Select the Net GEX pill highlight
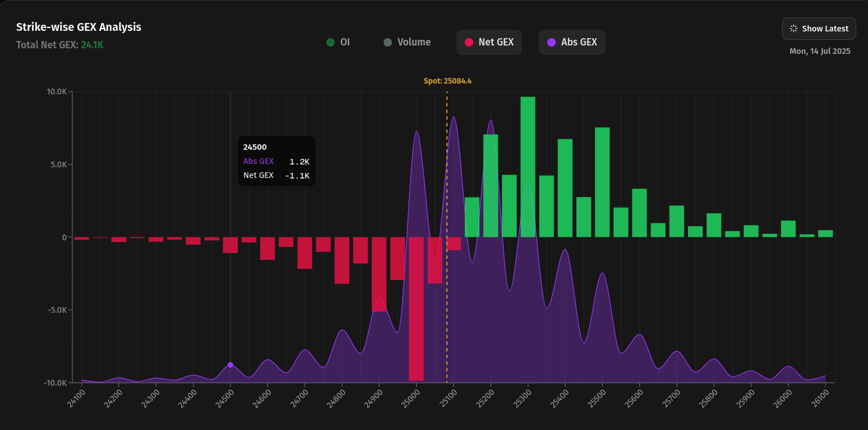Screen dimensions: 868x430 coord(489,42)
